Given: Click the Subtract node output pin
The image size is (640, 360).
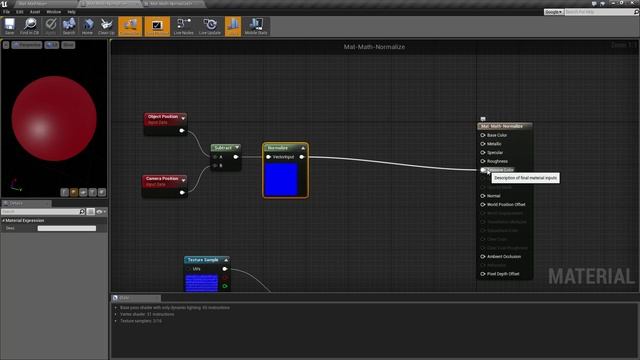Looking at the screenshot, I should (236, 157).
